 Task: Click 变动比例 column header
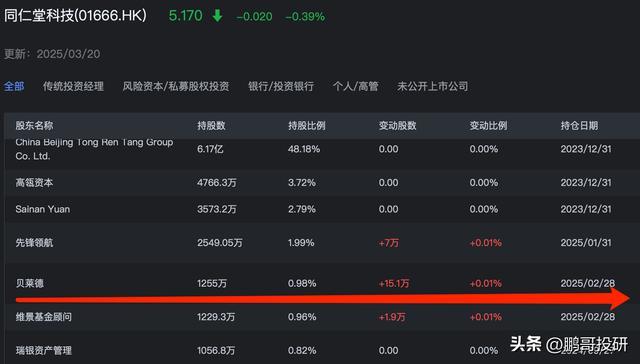pos(488,126)
